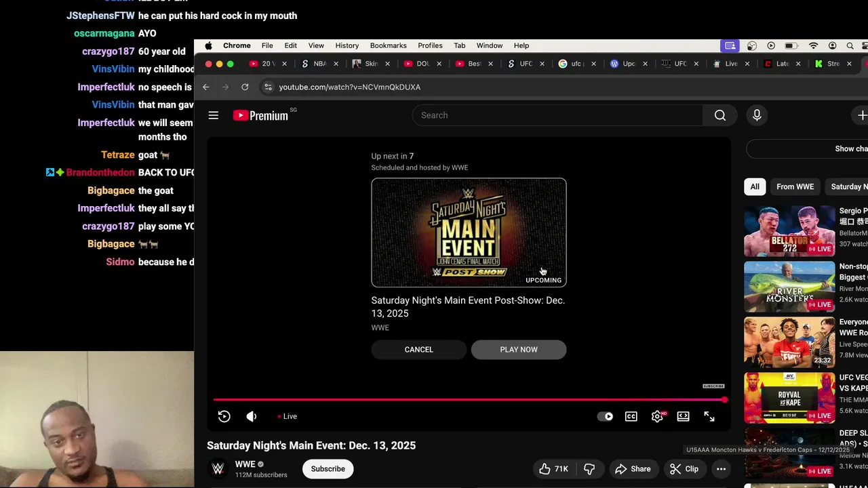The height and width of the screenshot is (488, 868).
Task: Open the Chrome File menu
Action: pos(267,45)
